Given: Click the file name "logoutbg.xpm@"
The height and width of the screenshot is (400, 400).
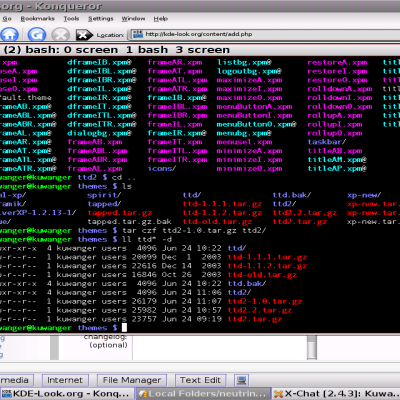Looking at the screenshot, I should [249, 71].
